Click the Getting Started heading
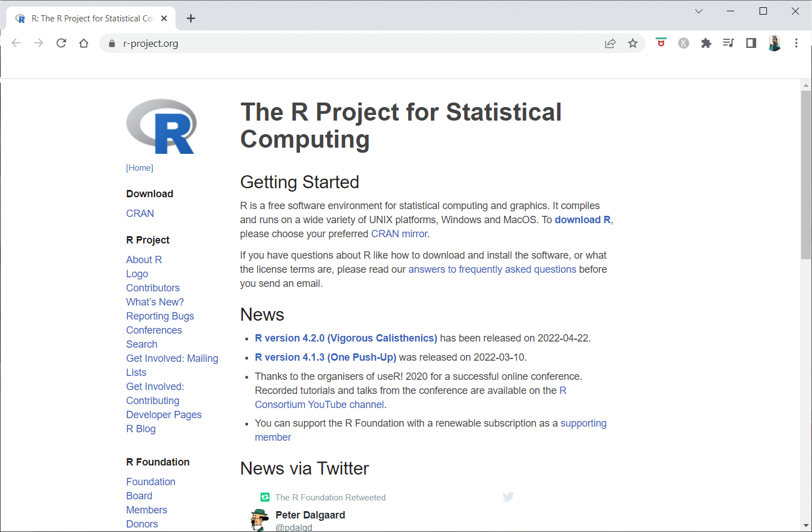This screenshot has width=812, height=532. [x=299, y=182]
